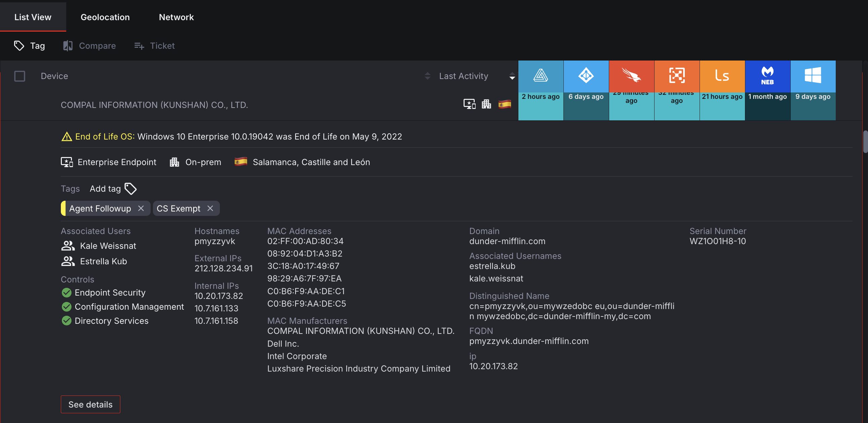The image size is (868, 423).
Task: Sort by the Last Activity column arrows
Action: 512,76
